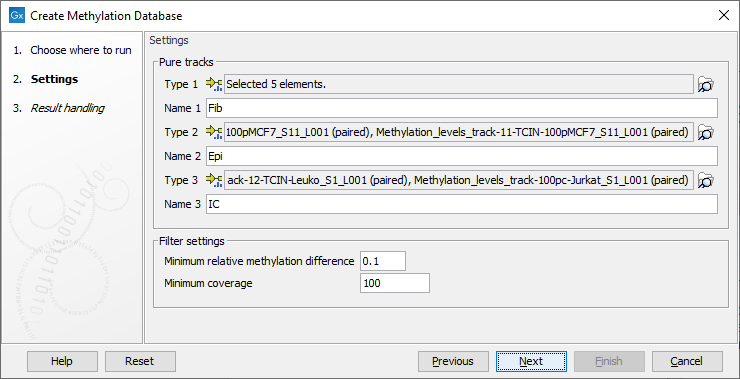Cancel the wizard with Cancel button

(687, 362)
